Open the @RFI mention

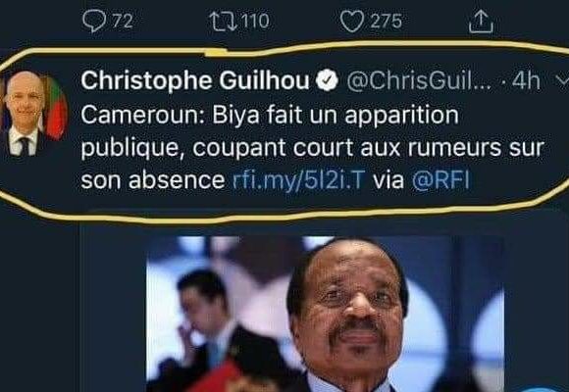[x=440, y=180]
